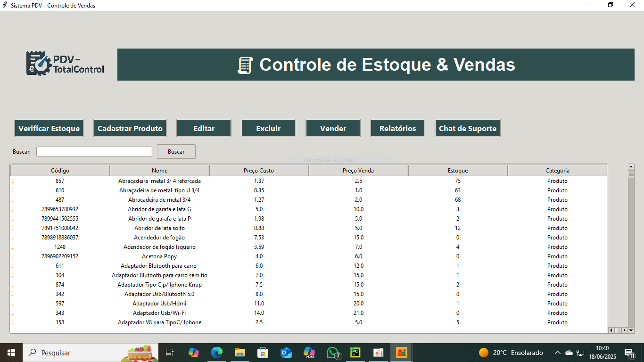
Task: Launch Microsoft Edge from the taskbar
Action: (x=216, y=353)
